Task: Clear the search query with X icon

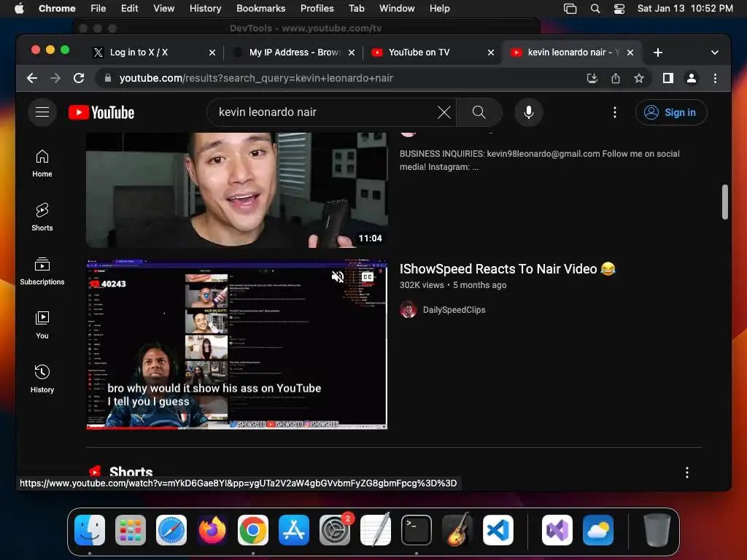Action: point(444,112)
